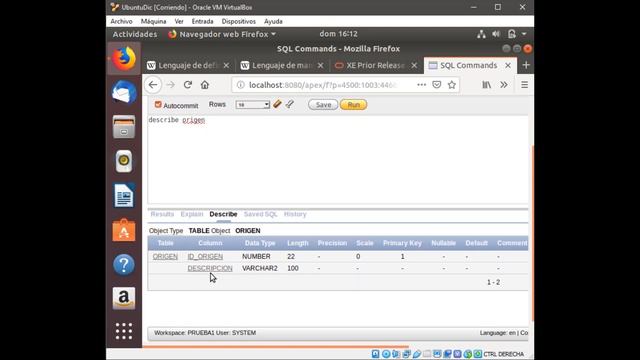Show site information icon in URL bar
Screen dimensions: 640x360
pos(241,85)
